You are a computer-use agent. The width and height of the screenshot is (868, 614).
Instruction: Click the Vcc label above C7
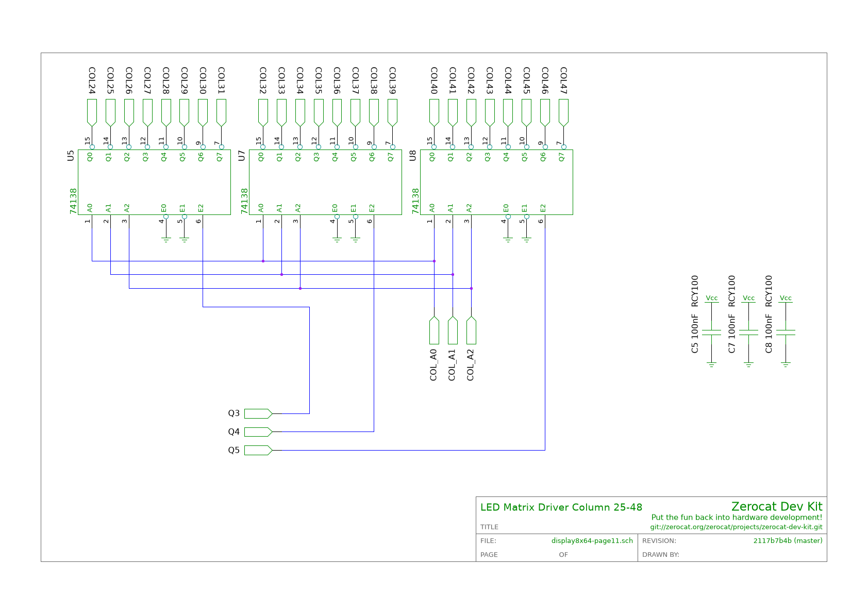[x=749, y=298]
